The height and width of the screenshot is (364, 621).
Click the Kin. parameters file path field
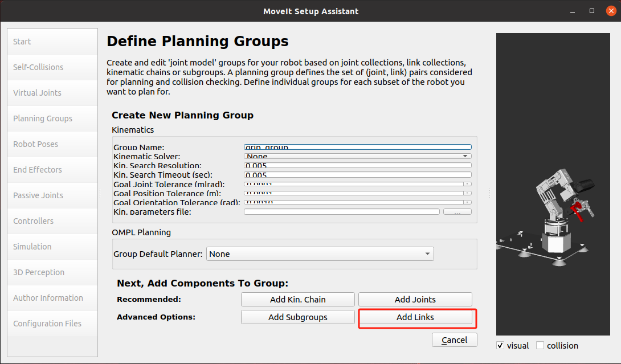pyautogui.click(x=342, y=212)
